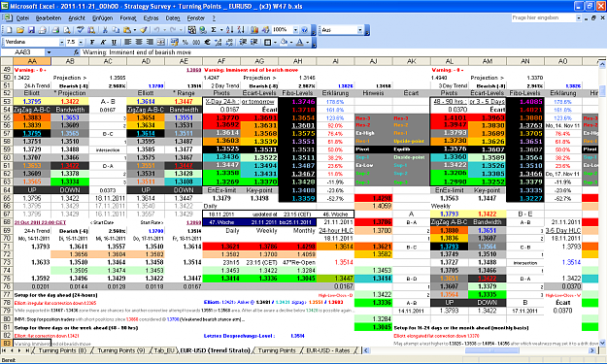Switch to EUR-USD - Rates sheet tab
The image size is (607, 364).
[327, 350]
